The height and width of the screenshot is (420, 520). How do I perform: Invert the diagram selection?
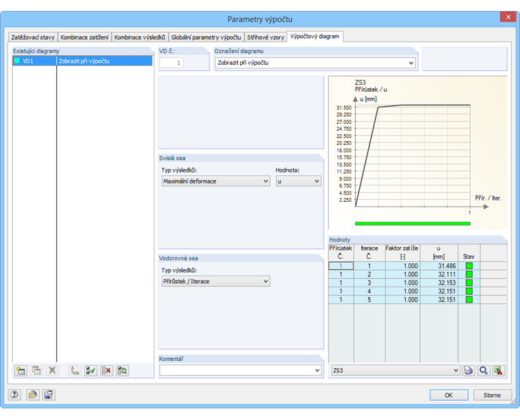(122, 370)
